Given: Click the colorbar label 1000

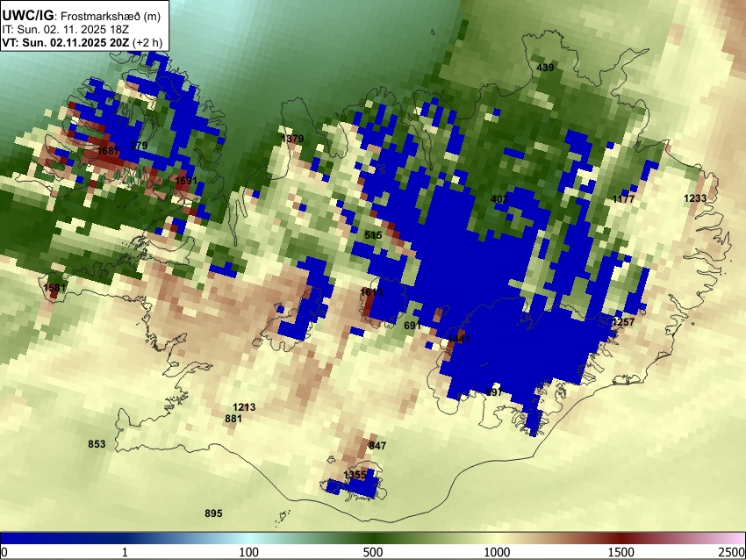Looking at the screenshot, I should [497, 552].
